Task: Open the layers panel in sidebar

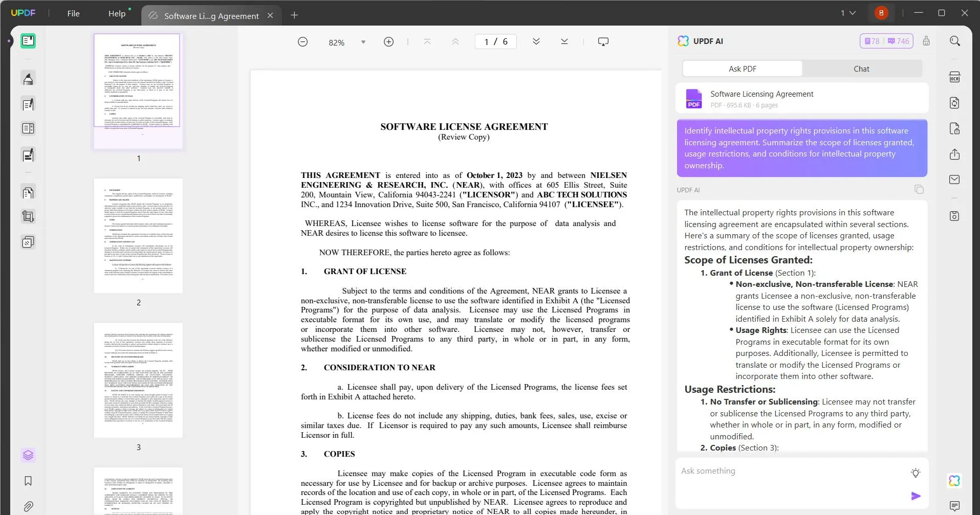Action: point(28,455)
